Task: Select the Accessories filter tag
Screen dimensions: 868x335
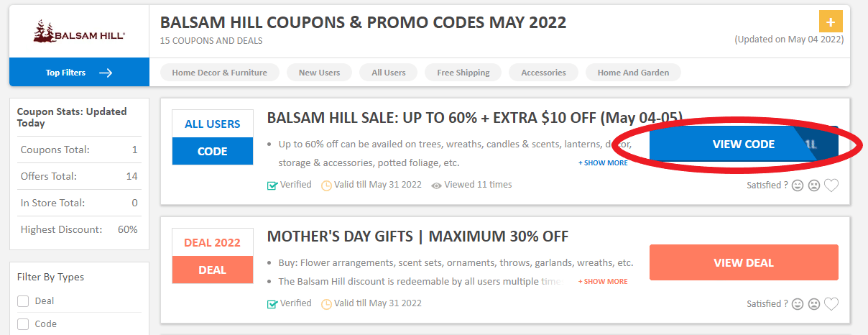Action: tap(543, 73)
